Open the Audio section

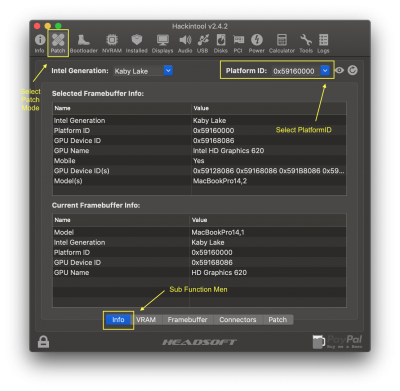point(185,43)
